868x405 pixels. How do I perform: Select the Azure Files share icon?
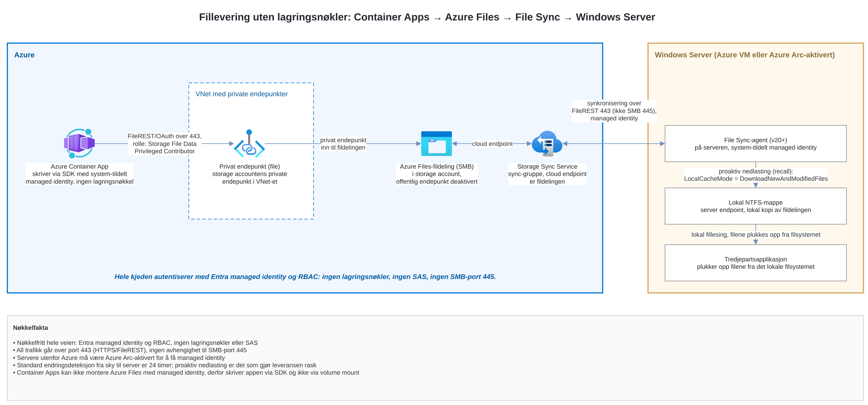(x=436, y=144)
